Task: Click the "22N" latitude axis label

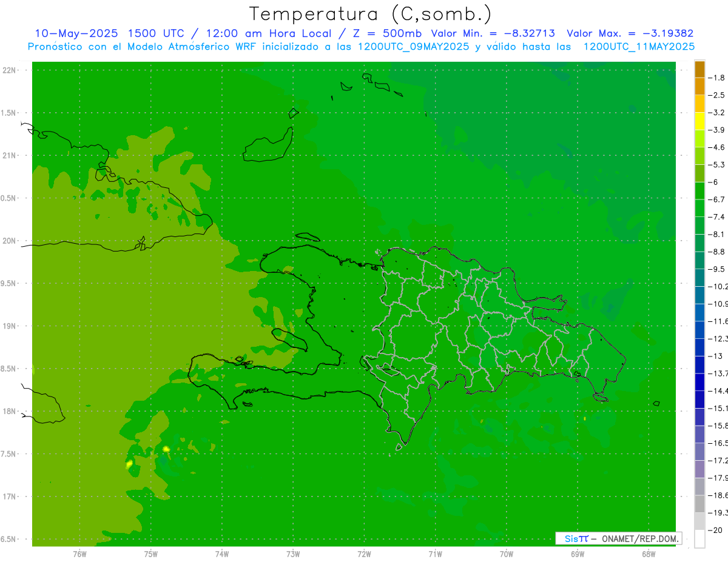Action: 10,70
